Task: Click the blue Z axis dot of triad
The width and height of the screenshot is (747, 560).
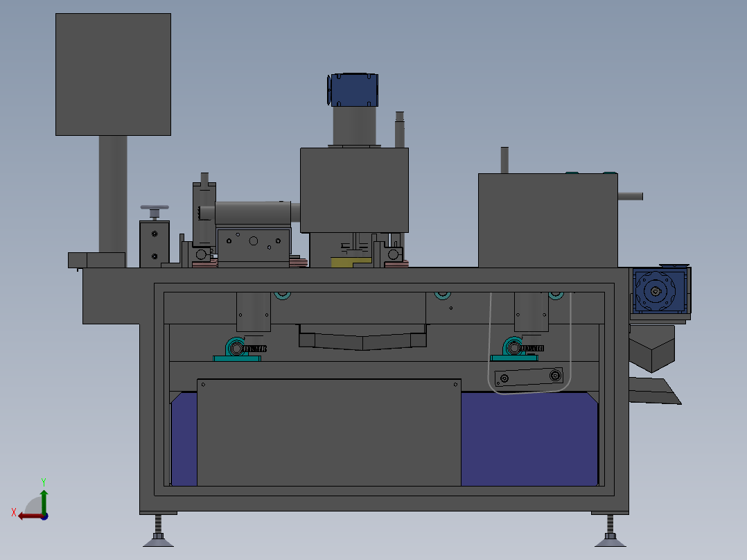Action: pos(44,516)
